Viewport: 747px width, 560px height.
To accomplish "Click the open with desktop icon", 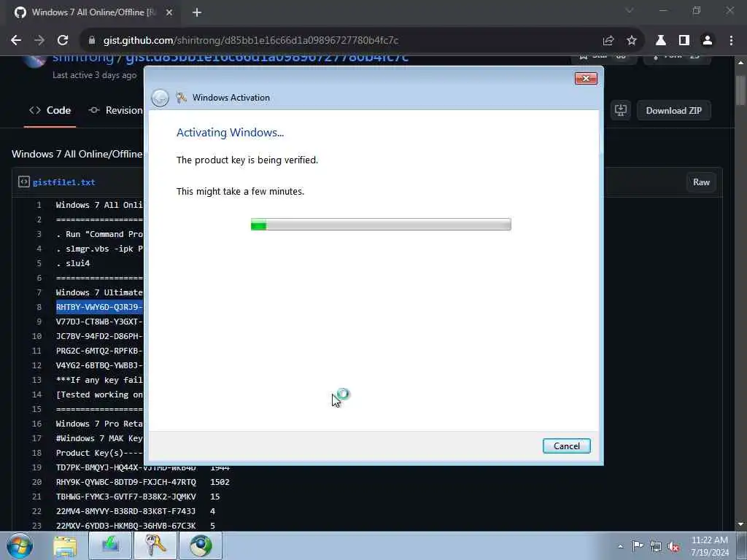I will (620, 111).
